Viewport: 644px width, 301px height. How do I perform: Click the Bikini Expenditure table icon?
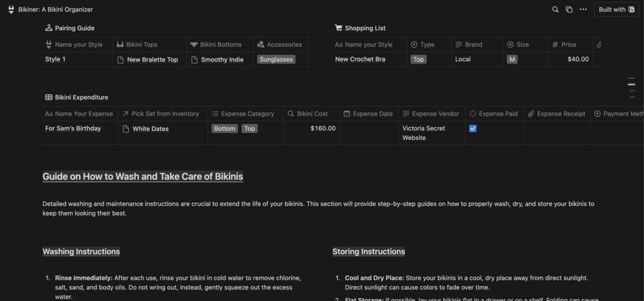pyautogui.click(x=49, y=98)
